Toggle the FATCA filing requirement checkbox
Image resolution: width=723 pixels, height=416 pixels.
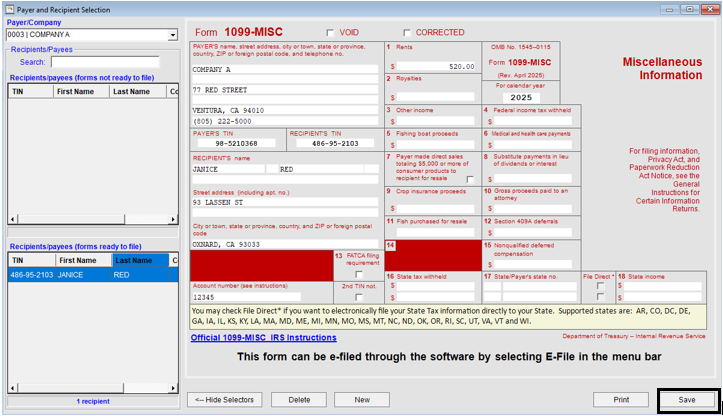[x=359, y=274]
